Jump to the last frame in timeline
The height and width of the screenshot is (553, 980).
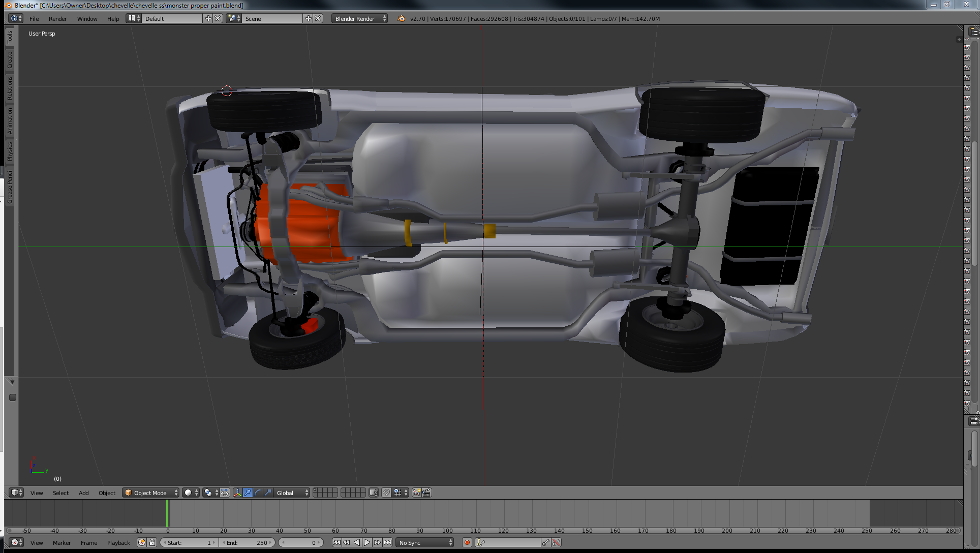(x=387, y=542)
